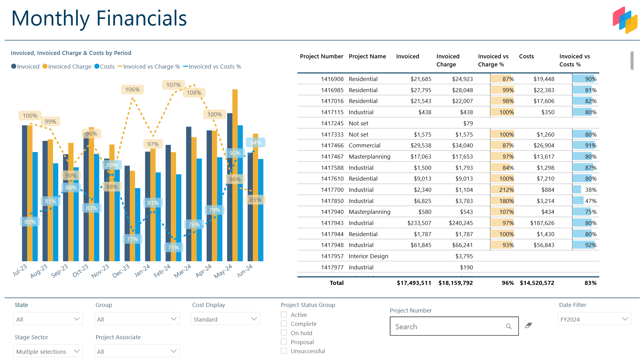
Task: Select the Costs legend marker
Action: tap(97, 66)
